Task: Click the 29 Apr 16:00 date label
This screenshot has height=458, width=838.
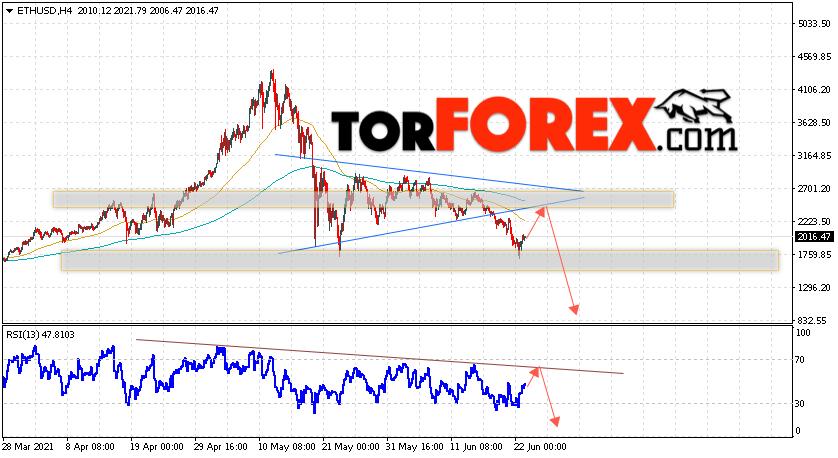Action: (x=221, y=447)
